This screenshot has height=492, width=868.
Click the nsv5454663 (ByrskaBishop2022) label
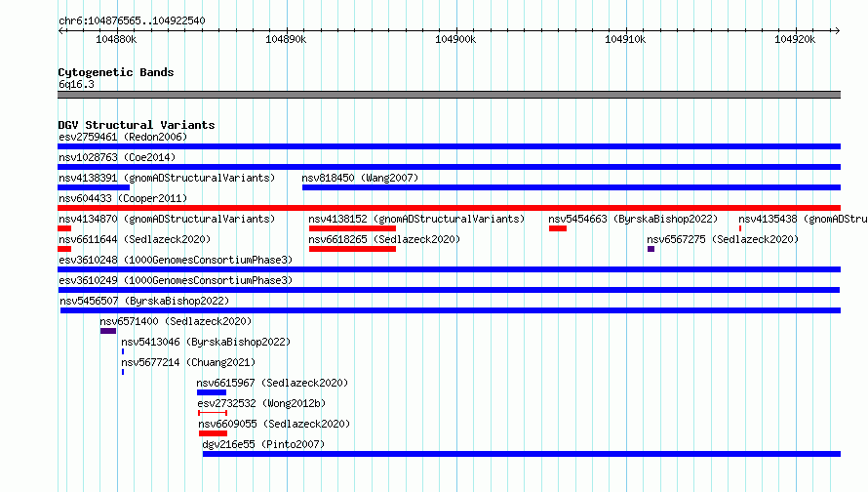point(633,219)
